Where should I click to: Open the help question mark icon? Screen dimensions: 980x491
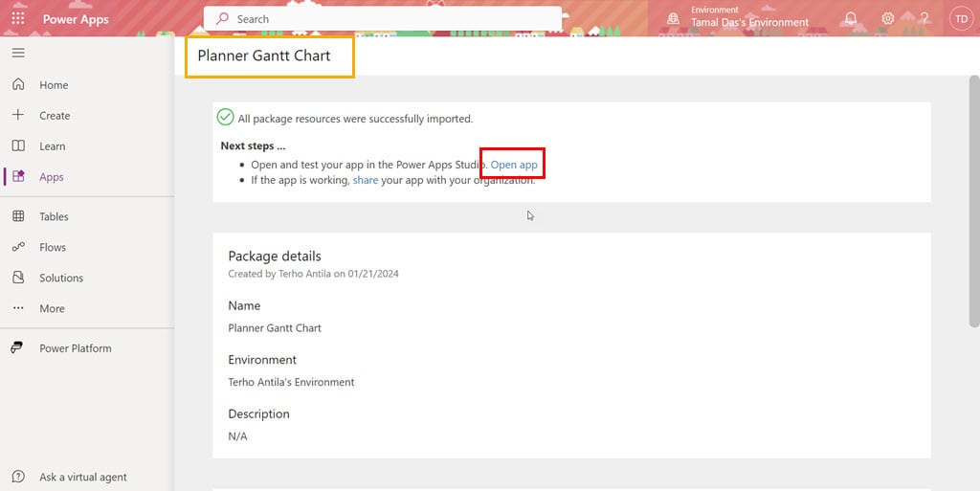coord(924,19)
